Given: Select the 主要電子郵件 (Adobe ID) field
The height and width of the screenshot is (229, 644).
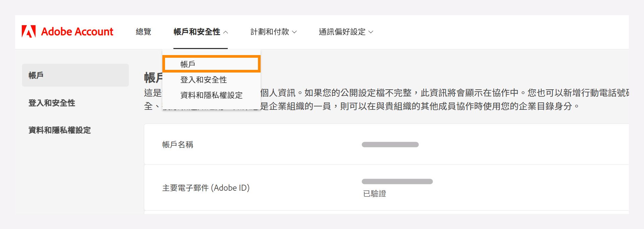Looking at the screenshot, I should click(206, 188).
